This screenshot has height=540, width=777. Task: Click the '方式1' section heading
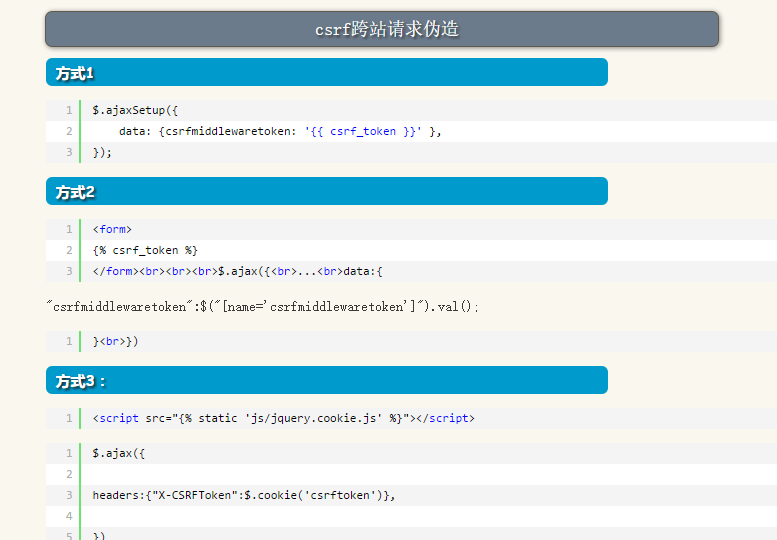(327, 72)
